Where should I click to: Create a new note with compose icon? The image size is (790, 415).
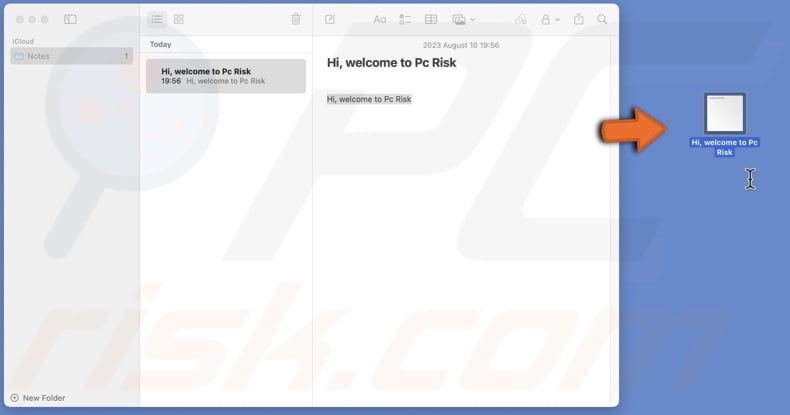[x=330, y=19]
